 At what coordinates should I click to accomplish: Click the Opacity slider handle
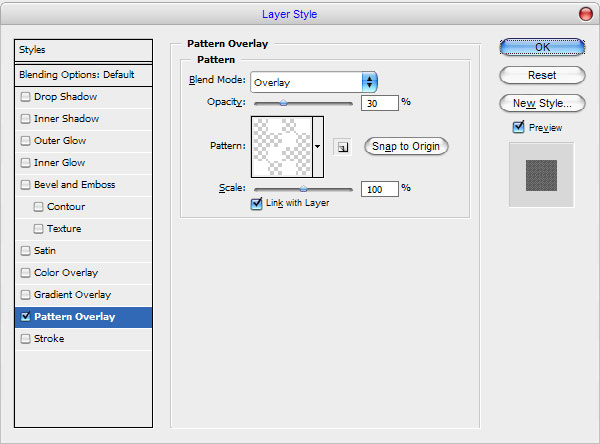283,103
